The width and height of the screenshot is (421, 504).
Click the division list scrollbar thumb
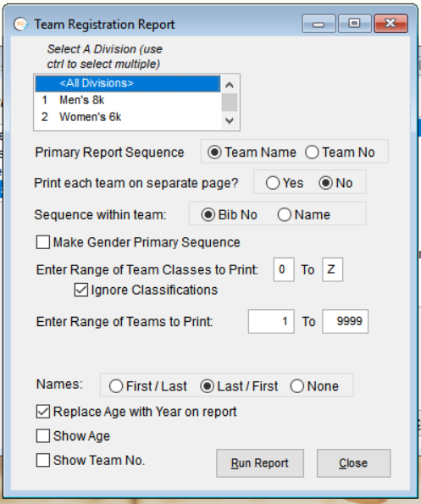click(230, 102)
